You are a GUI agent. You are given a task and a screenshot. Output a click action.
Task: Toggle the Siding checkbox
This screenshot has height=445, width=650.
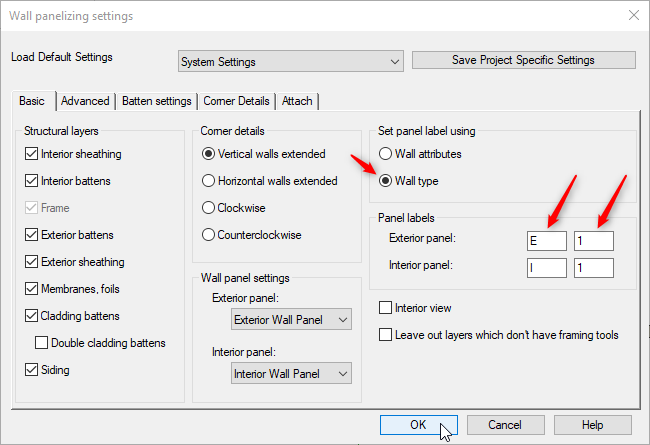pos(32,370)
